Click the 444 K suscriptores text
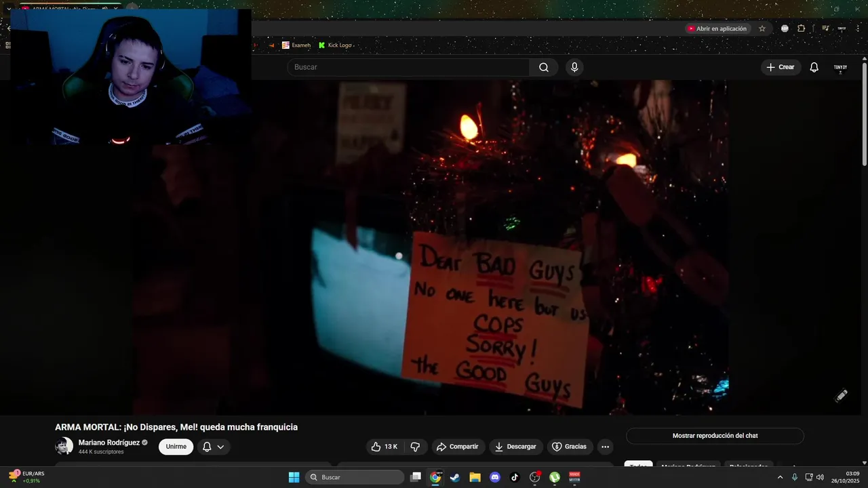The height and width of the screenshot is (488, 868). pyautogui.click(x=101, y=452)
